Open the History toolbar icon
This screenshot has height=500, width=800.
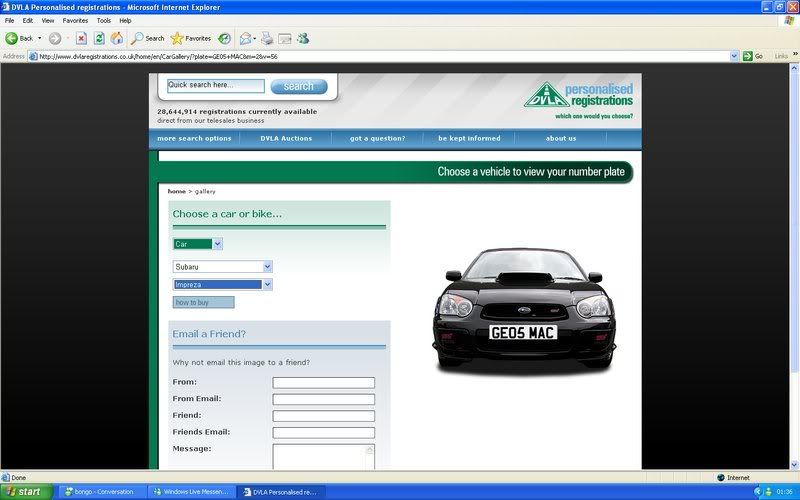click(224, 38)
